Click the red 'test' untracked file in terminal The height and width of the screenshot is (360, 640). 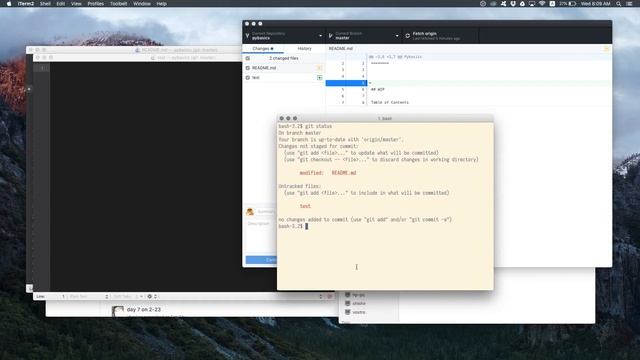[305, 206]
